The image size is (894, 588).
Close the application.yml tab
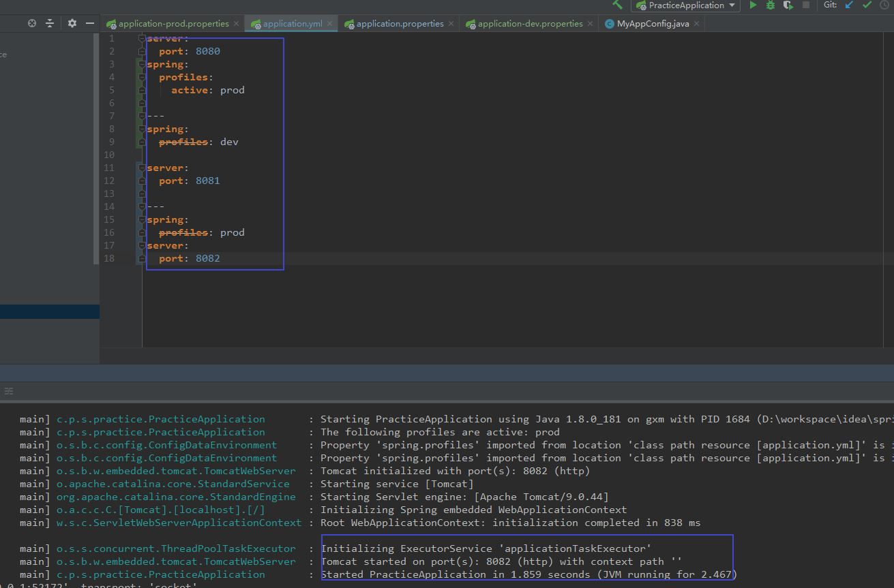pos(330,23)
